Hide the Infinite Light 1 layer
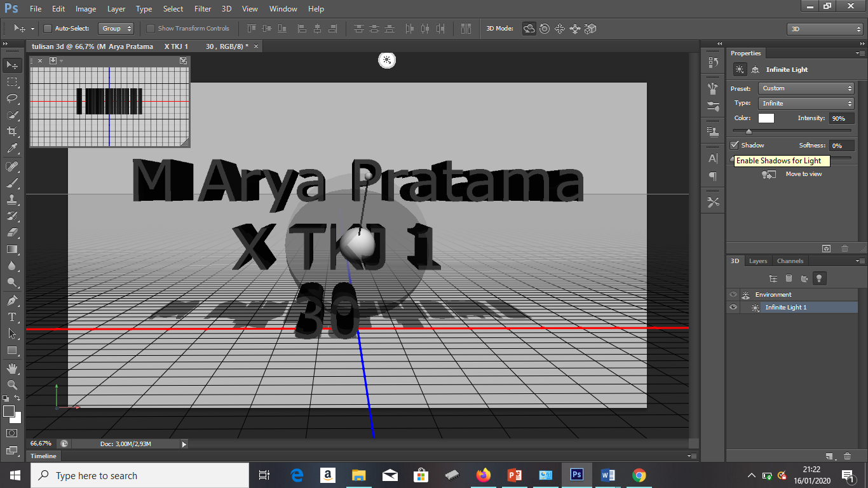Image resolution: width=868 pixels, height=488 pixels. 733,307
